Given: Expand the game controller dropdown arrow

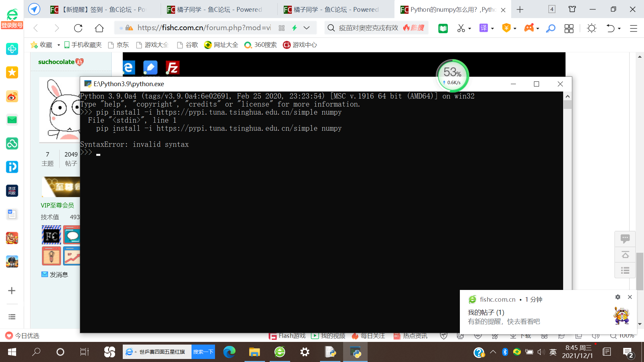Looking at the screenshot, I should [x=538, y=28].
